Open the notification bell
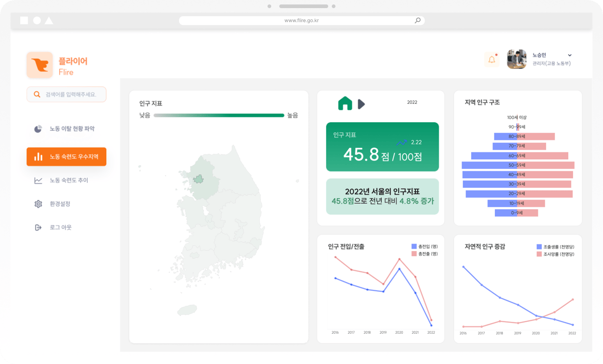The height and width of the screenshot is (364, 603). (x=492, y=60)
